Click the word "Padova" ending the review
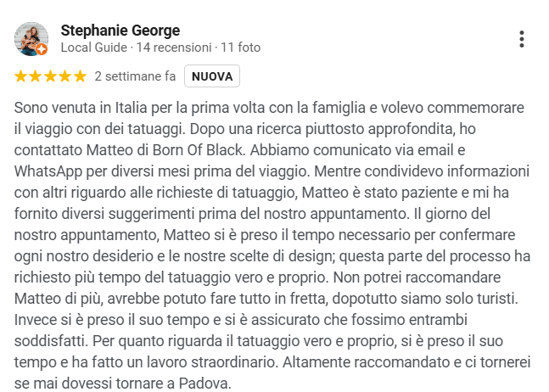Screen dimensions: 549x392 [x=204, y=384]
